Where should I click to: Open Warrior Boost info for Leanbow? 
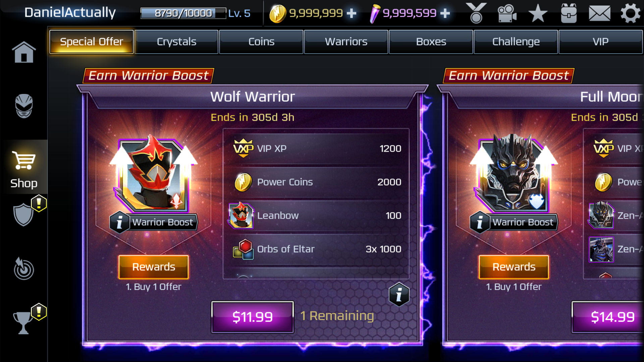(119, 223)
